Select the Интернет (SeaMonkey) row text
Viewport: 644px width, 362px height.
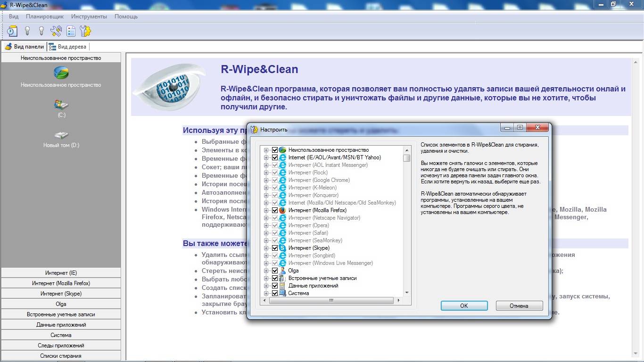(315, 240)
